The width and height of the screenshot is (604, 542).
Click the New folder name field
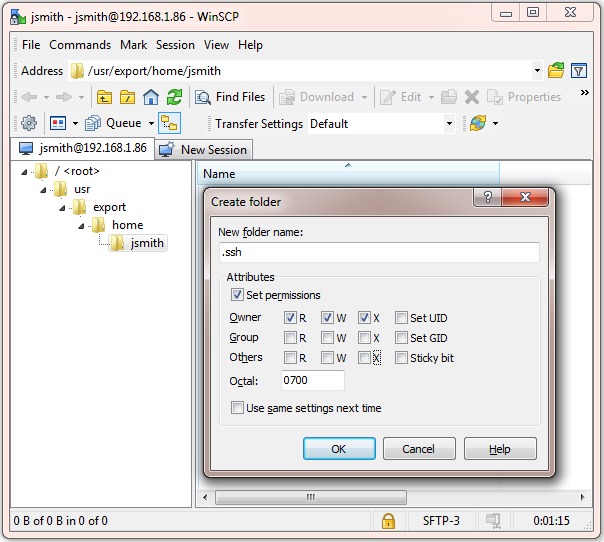[x=379, y=252]
